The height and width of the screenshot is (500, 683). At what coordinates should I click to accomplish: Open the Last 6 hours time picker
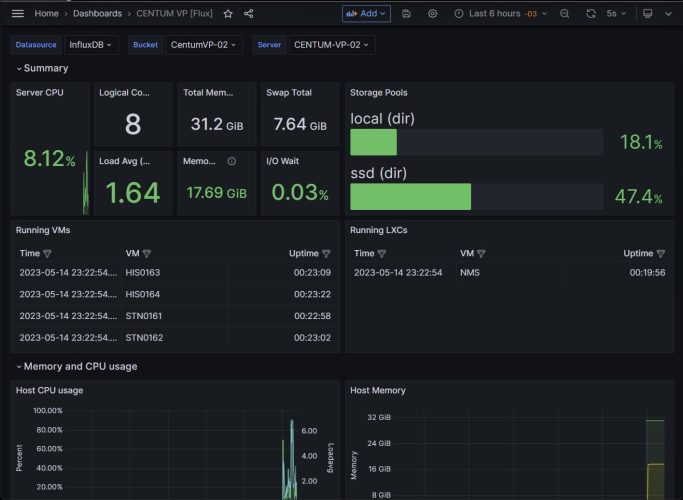tap(500, 14)
